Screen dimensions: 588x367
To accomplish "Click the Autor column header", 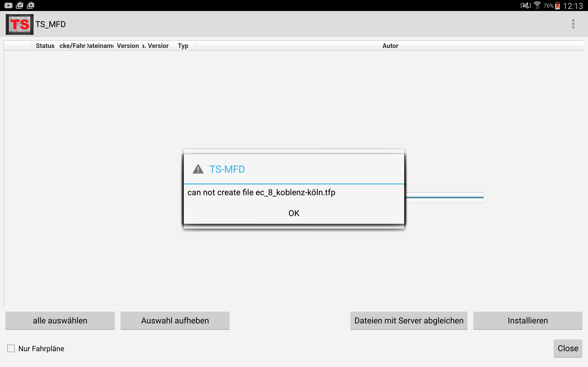I will pos(390,46).
